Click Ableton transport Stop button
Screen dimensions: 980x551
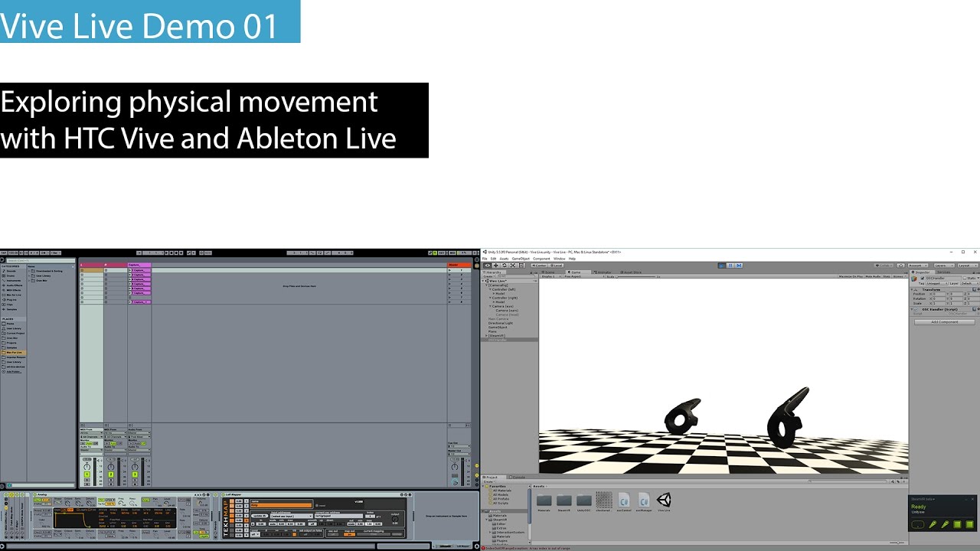pos(171,253)
